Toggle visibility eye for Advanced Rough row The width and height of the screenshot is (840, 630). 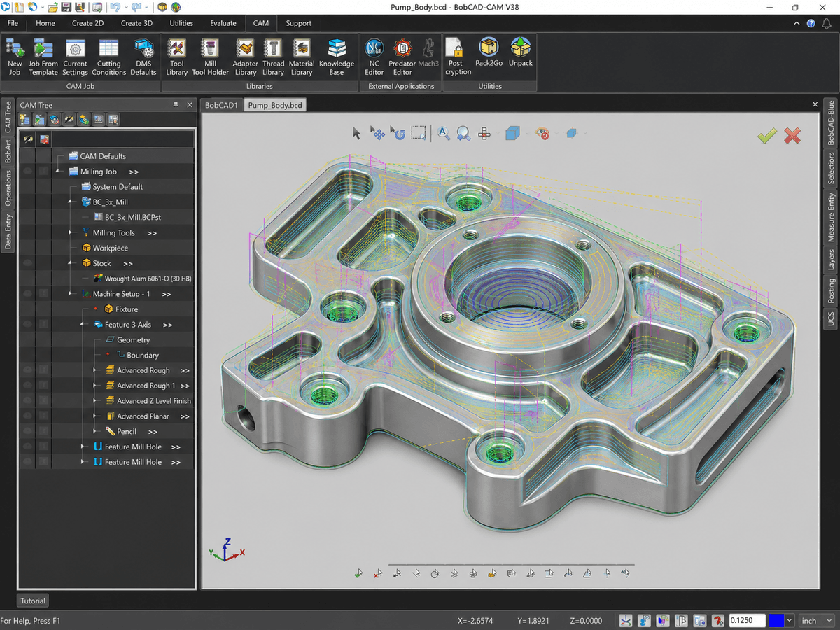[x=28, y=370]
